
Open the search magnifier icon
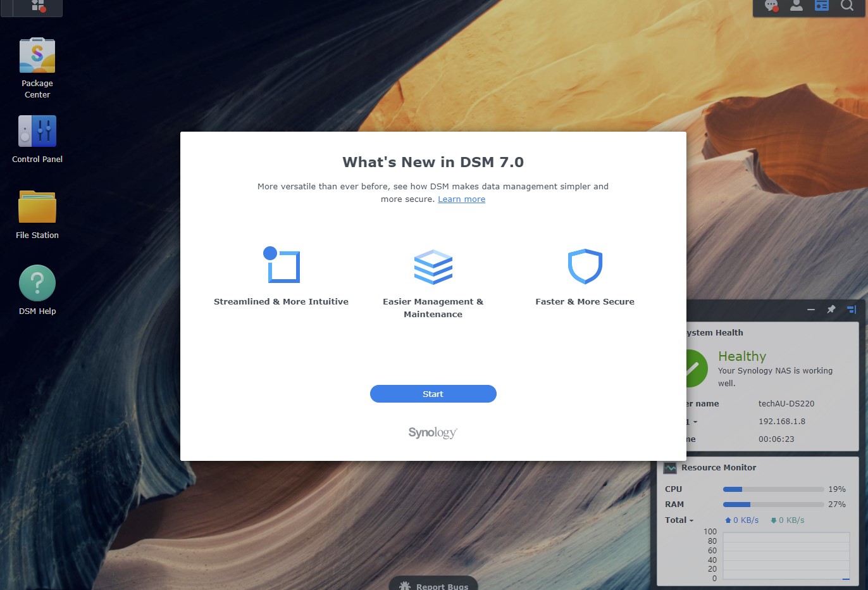(x=847, y=6)
